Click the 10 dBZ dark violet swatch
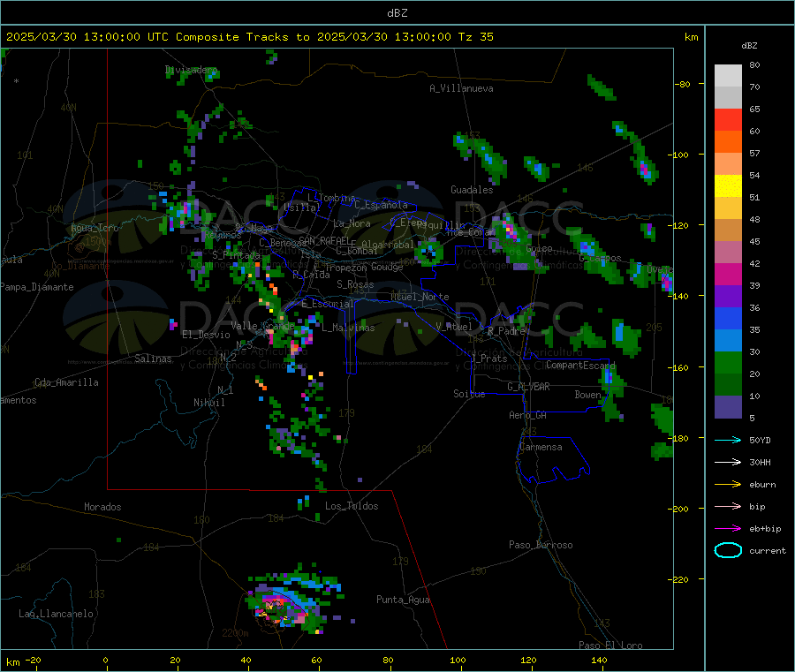Screen dimensions: 795x672 point(728,407)
